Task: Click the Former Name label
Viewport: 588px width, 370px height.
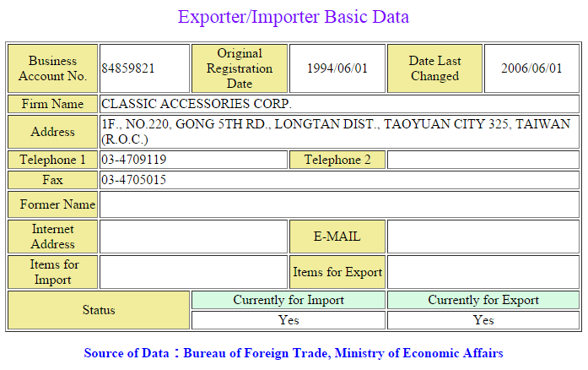Action: tap(53, 204)
